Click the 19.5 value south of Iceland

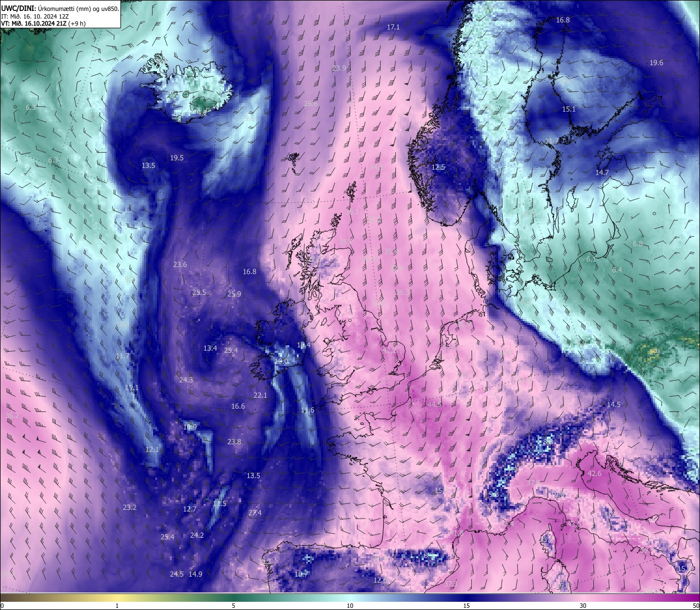(177, 158)
